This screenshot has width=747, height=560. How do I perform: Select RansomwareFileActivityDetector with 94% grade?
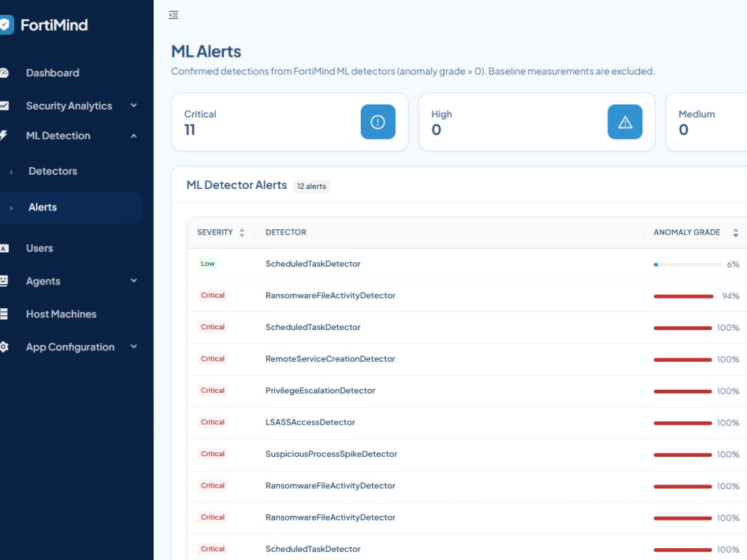tap(330, 296)
